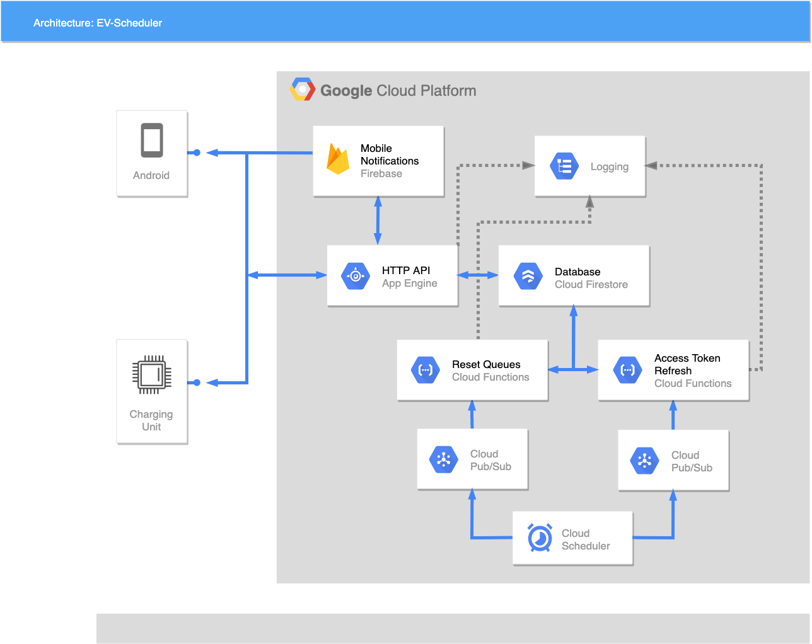Image resolution: width=812 pixels, height=644 pixels.
Task: Click the Database label text
Action: (x=577, y=272)
